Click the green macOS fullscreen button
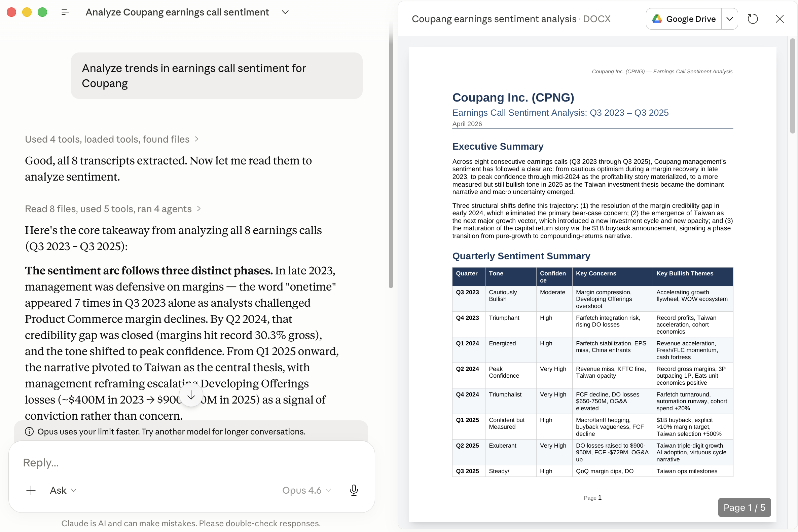The height and width of the screenshot is (532, 798). pyautogui.click(x=42, y=12)
